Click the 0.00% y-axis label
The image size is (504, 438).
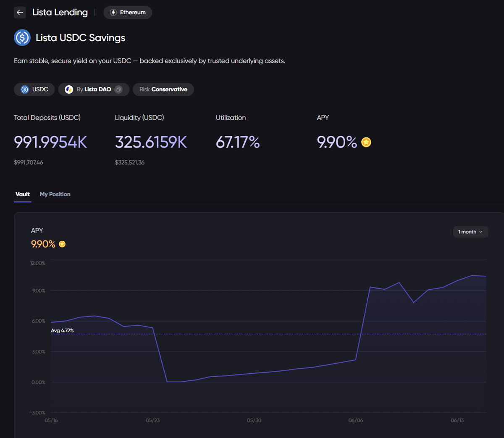pyautogui.click(x=39, y=383)
